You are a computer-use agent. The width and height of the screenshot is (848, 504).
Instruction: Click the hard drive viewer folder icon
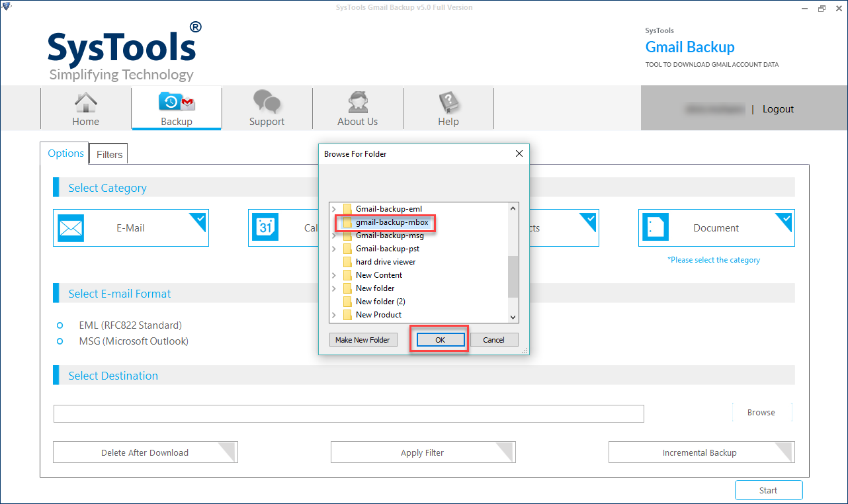point(347,262)
